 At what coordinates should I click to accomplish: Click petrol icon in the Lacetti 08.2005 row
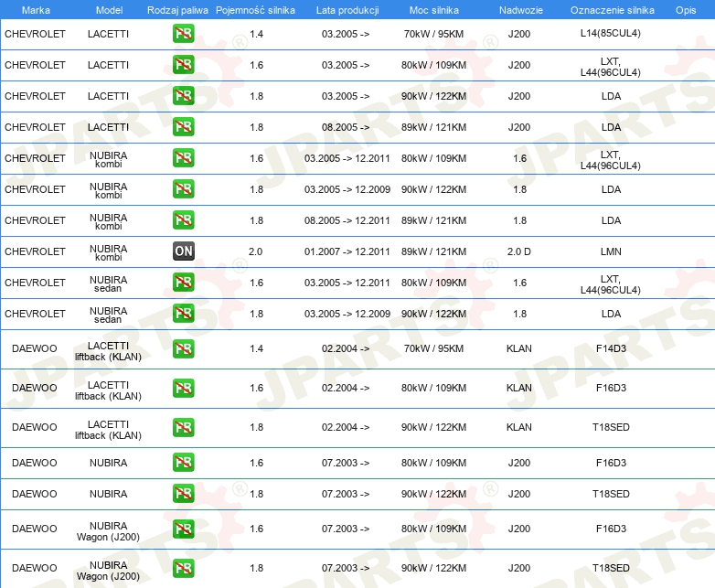(x=183, y=127)
